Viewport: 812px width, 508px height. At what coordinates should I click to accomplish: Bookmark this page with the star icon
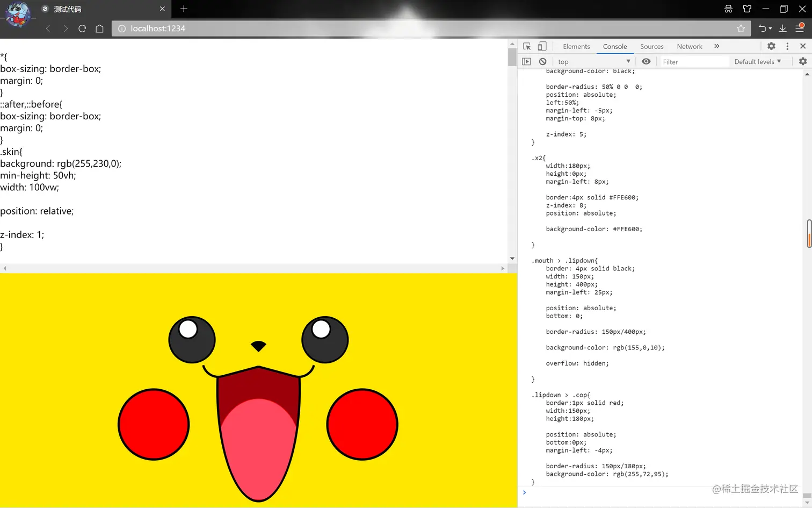point(741,28)
